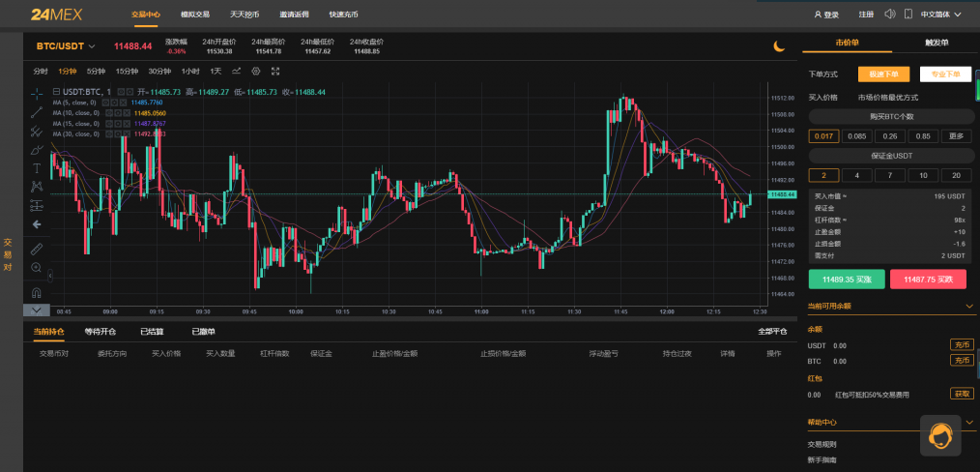
Task: Open chart settings gear icon
Action: 256,71
